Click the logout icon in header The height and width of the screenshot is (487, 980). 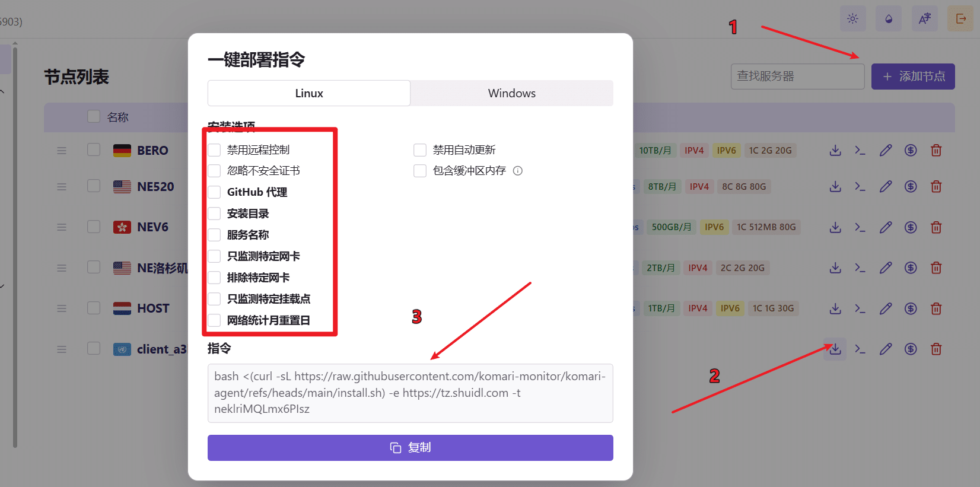click(x=960, y=19)
